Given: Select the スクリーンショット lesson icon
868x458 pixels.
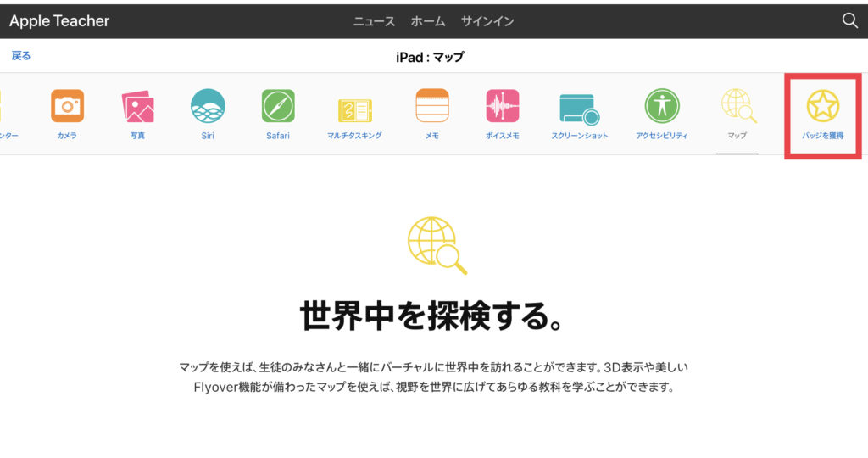Looking at the screenshot, I should (x=580, y=109).
